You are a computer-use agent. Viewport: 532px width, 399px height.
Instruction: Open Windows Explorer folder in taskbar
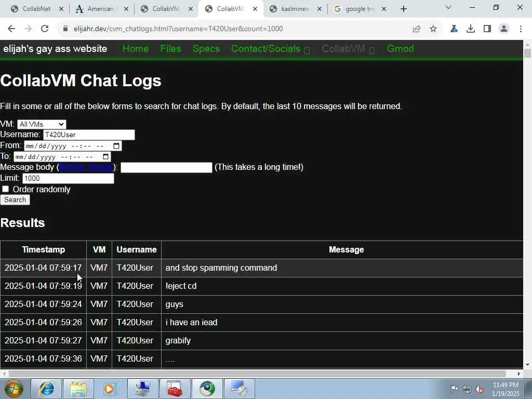78,389
